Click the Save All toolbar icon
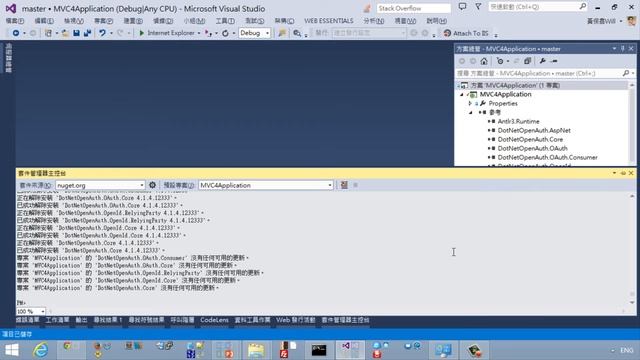 87,33
